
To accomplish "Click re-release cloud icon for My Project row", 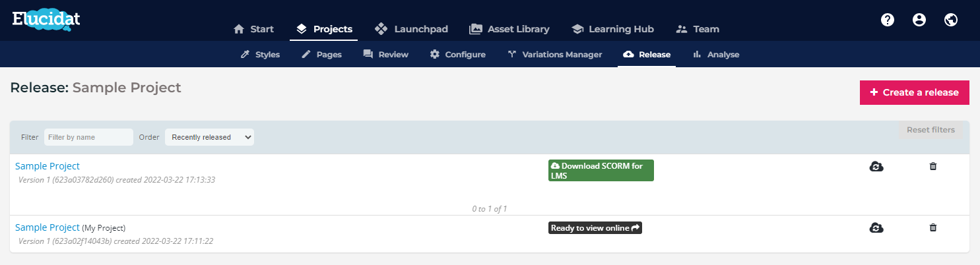I will 876,227.
